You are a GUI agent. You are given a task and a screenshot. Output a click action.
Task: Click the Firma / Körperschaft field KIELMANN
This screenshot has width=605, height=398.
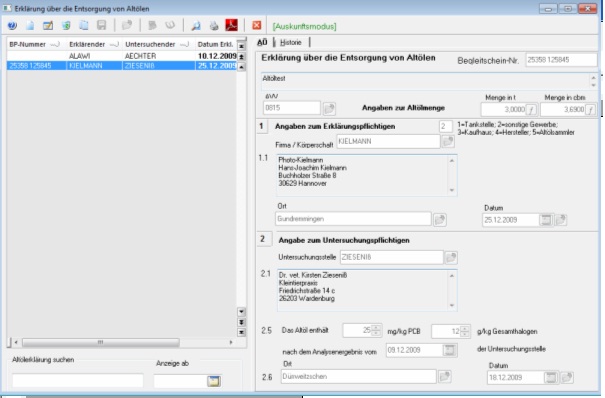coord(388,142)
